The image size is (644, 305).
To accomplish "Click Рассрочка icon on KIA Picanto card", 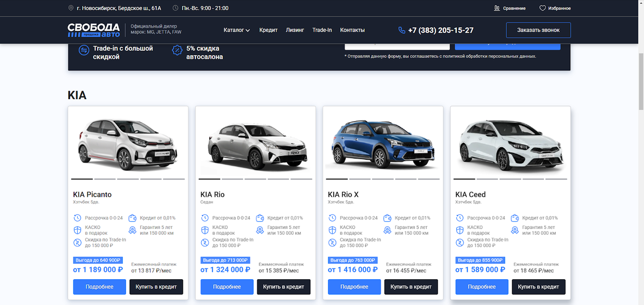I will click(77, 218).
